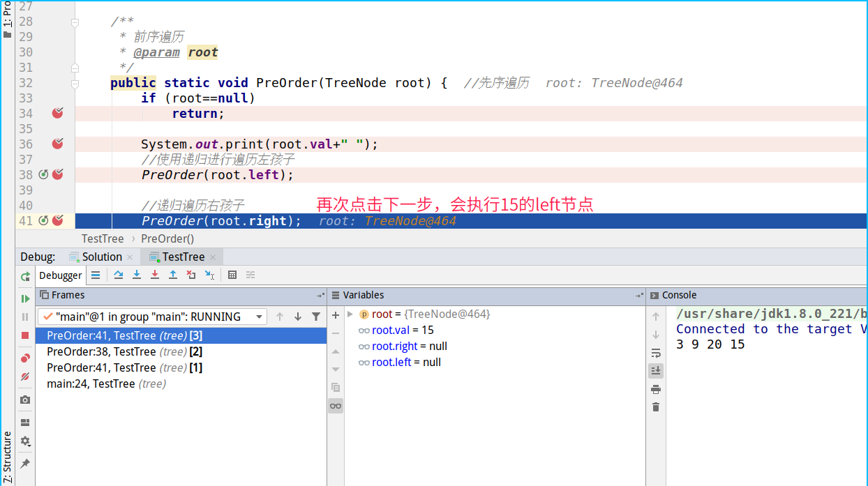Screen dimensions: 868x486
Task: Click the New Watch plus icon
Action: (336, 315)
